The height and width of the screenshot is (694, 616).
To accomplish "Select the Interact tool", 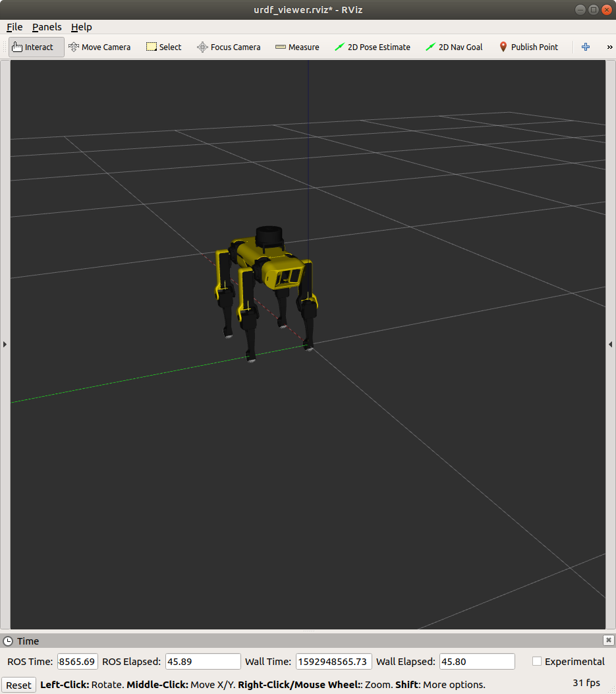I will pyautogui.click(x=36, y=47).
